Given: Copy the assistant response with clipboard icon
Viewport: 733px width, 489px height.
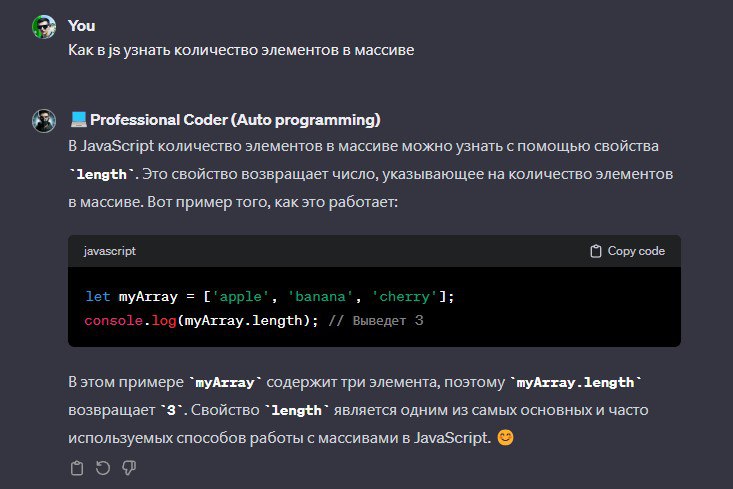Looking at the screenshot, I should click(77, 468).
